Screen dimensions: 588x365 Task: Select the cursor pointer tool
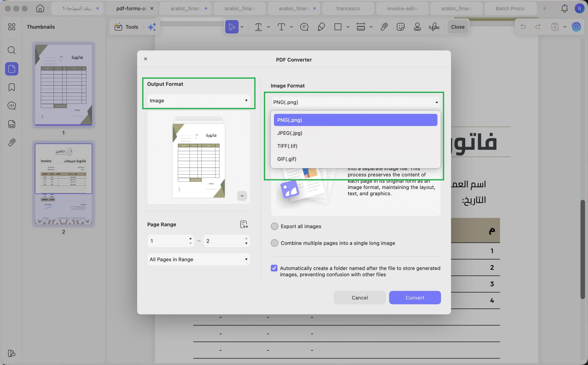232,27
